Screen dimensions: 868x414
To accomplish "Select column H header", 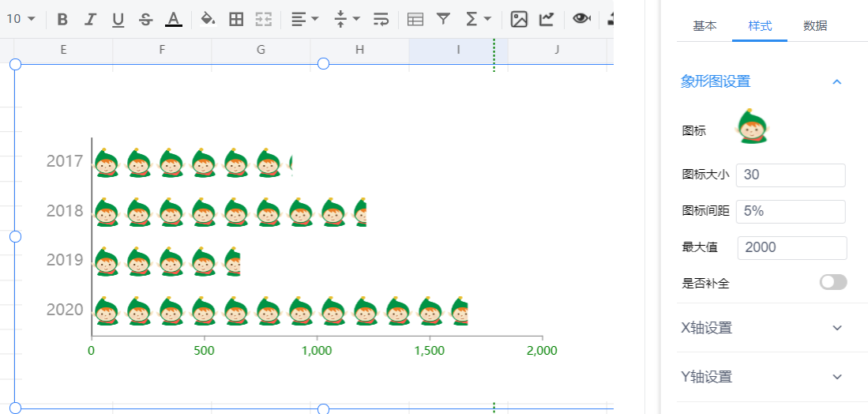I will (360, 50).
